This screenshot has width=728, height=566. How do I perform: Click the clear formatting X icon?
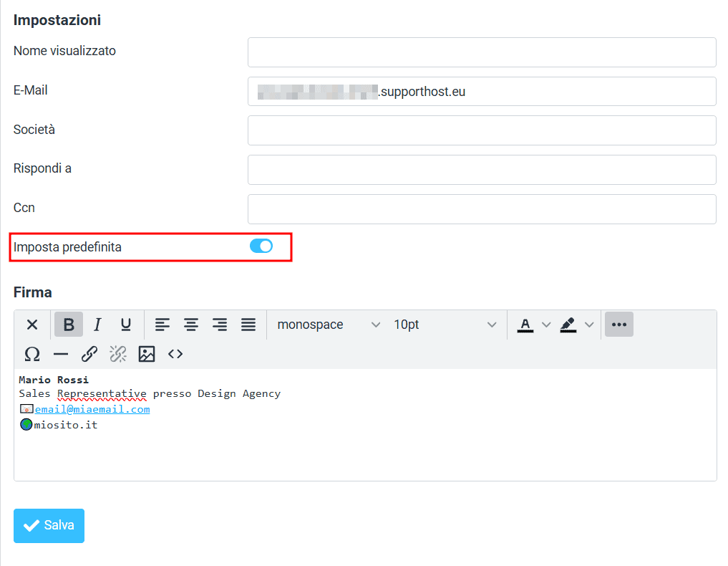[32, 325]
